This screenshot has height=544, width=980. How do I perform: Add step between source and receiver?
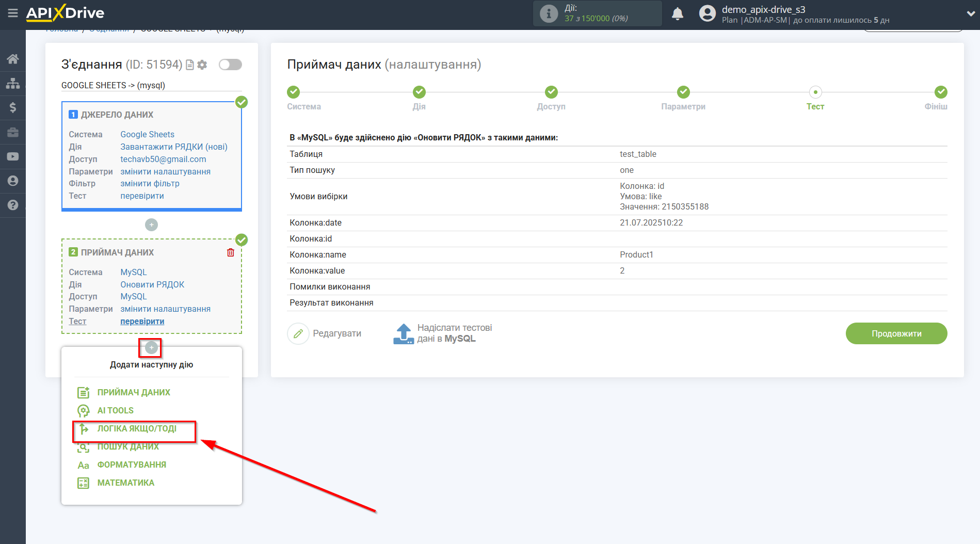(x=151, y=225)
